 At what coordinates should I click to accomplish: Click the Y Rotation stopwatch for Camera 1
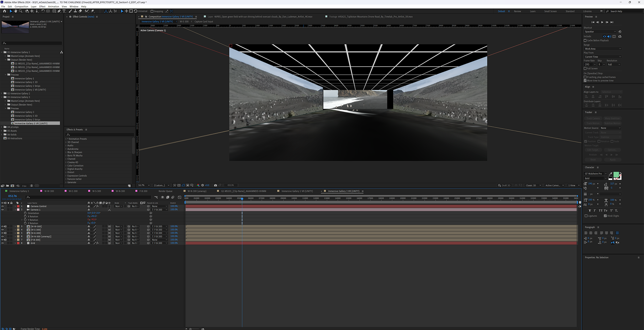coord(25,220)
